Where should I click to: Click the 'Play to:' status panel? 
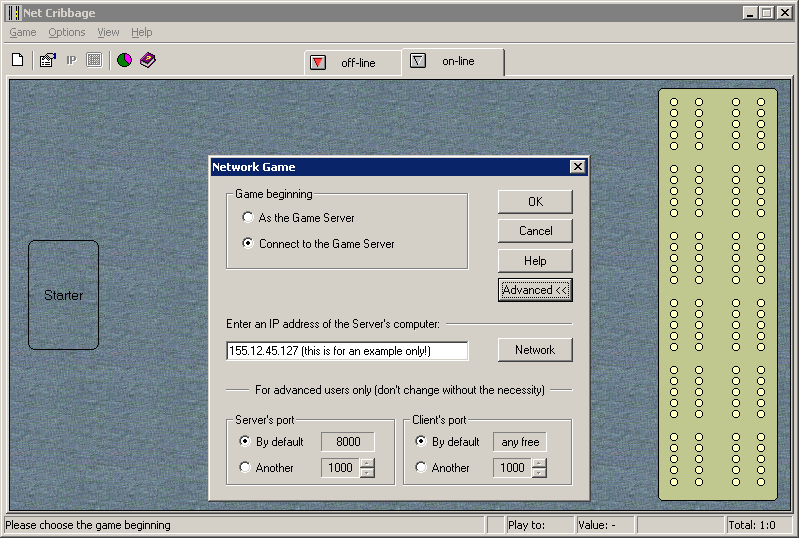tap(540, 525)
